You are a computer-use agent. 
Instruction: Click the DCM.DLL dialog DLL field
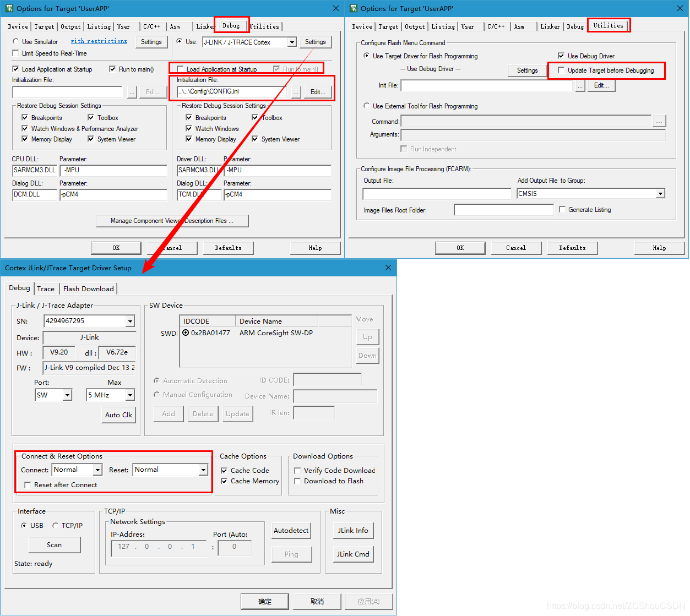pyautogui.click(x=35, y=195)
